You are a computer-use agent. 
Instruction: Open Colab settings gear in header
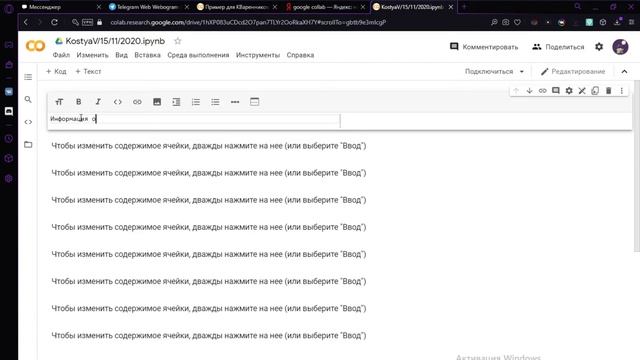click(x=599, y=47)
